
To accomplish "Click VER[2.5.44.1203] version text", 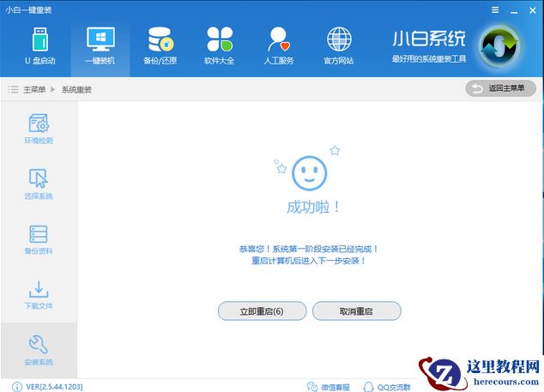I will (54, 387).
